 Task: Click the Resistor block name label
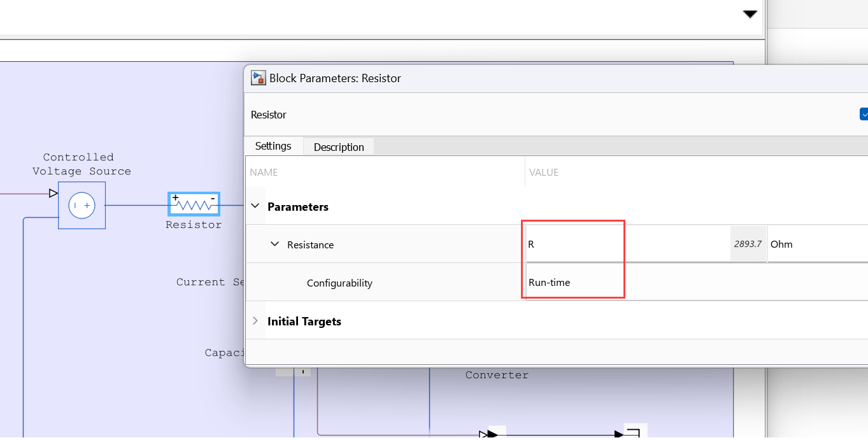(194, 225)
